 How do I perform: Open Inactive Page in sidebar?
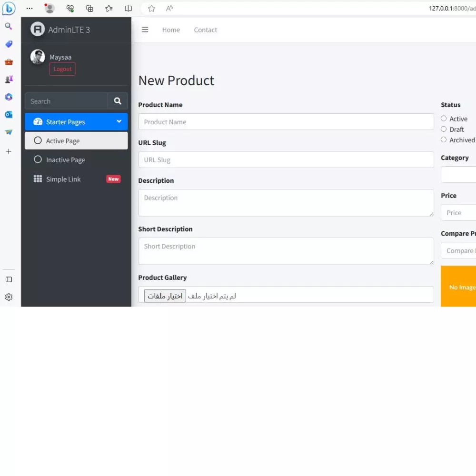[x=76, y=159]
